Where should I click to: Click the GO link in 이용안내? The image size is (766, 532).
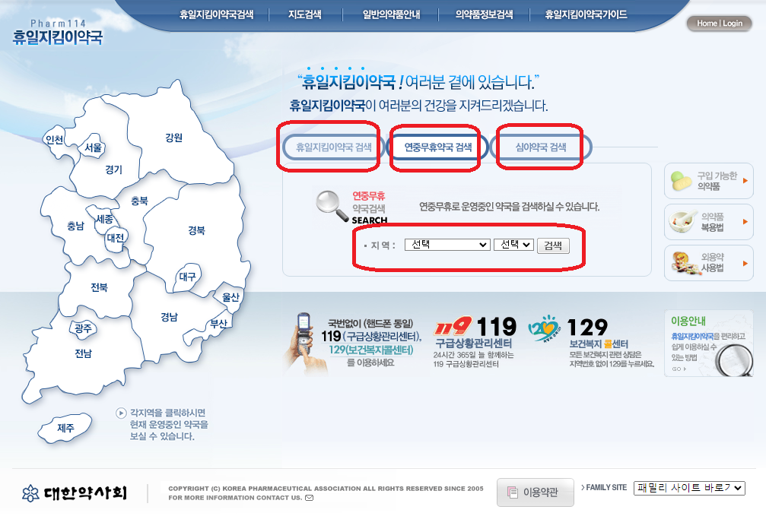[x=679, y=369]
